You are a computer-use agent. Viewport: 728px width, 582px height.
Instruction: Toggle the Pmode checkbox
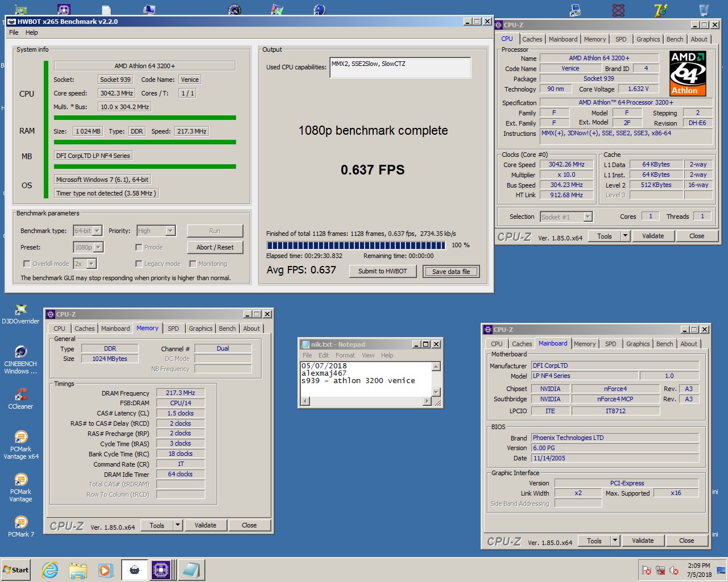point(139,247)
